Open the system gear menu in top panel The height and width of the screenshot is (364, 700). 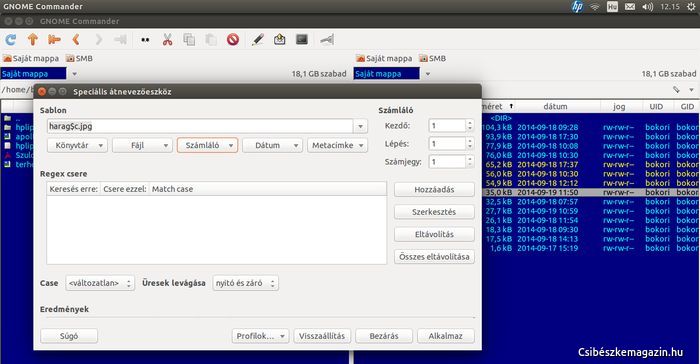click(x=691, y=7)
